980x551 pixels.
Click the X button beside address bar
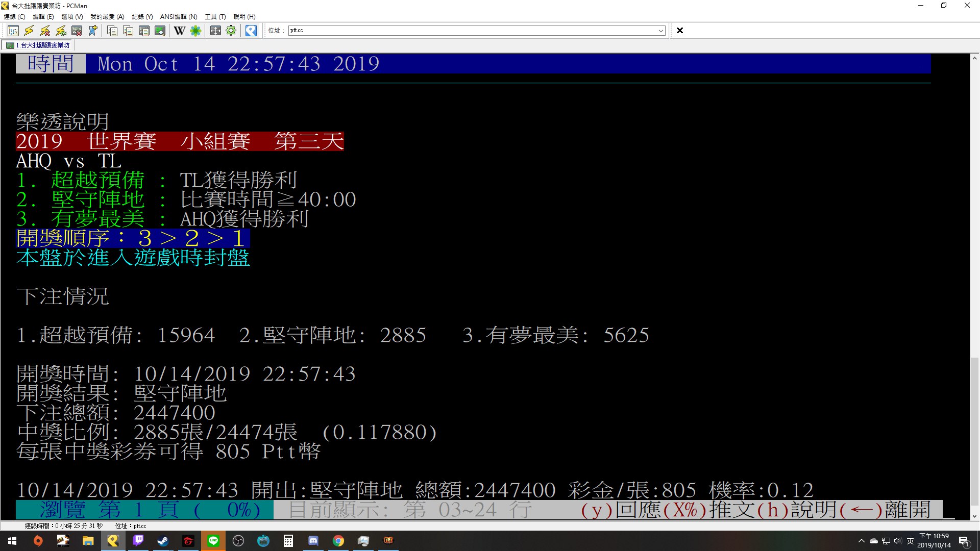680,31
